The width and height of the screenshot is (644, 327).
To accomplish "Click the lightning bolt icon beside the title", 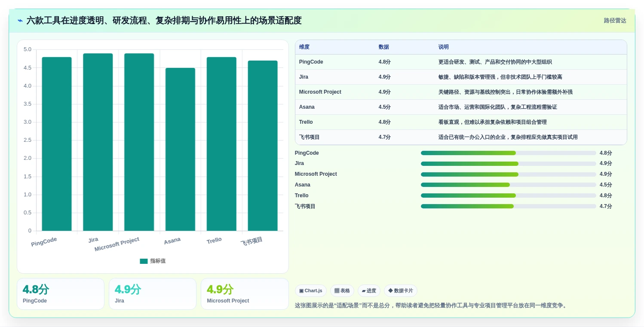I will click(20, 21).
